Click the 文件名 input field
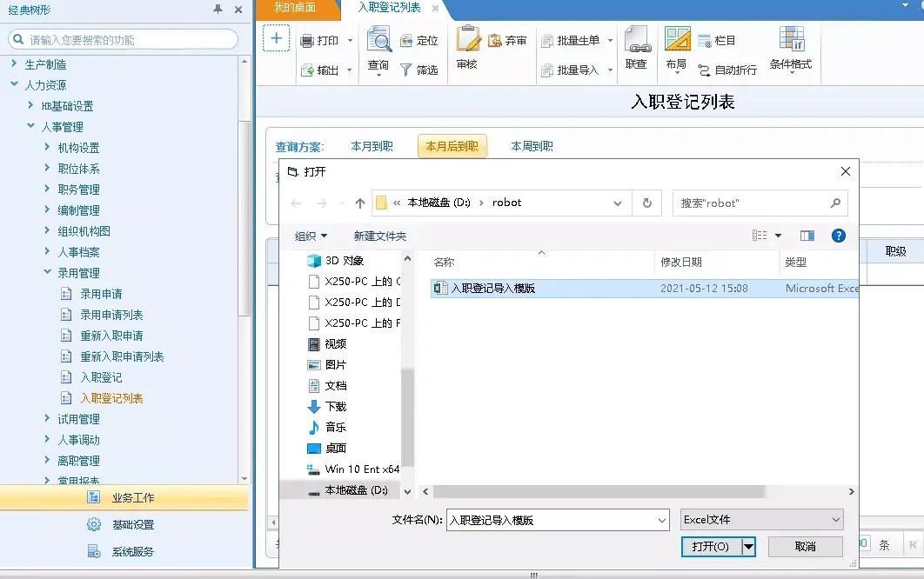 click(558, 520)
